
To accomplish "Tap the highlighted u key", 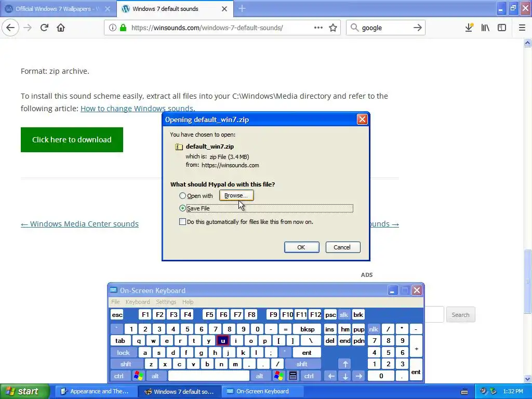I will point(222,341).
